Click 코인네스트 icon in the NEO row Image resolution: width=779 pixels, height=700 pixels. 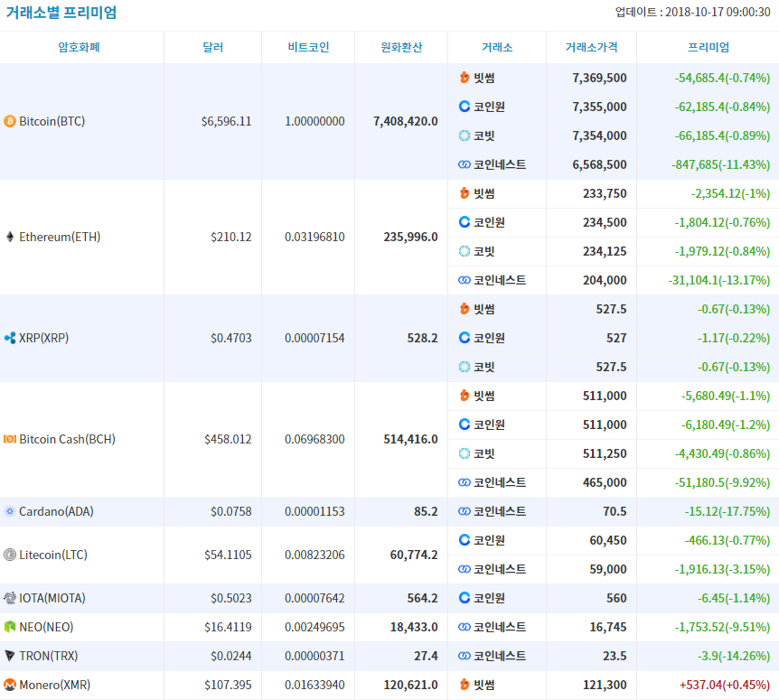[x=465, y=627]
